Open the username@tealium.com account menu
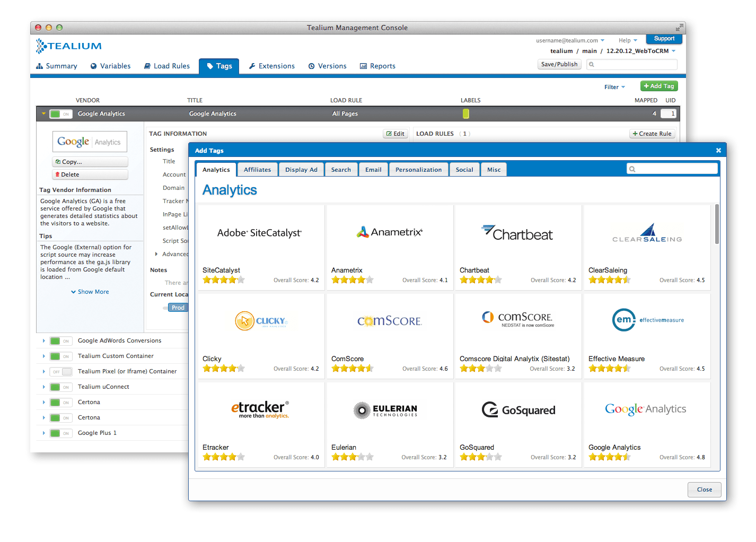 [570, 40]
